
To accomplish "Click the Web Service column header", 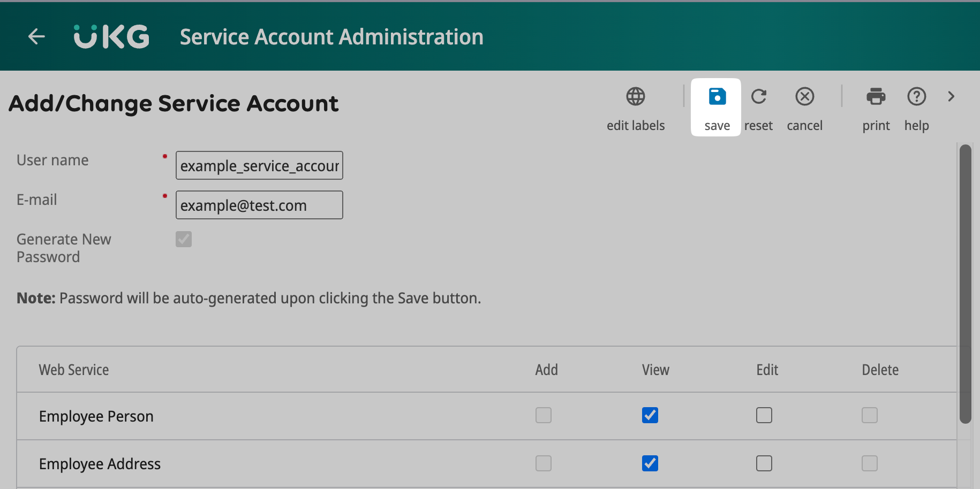I will point(74,370).
